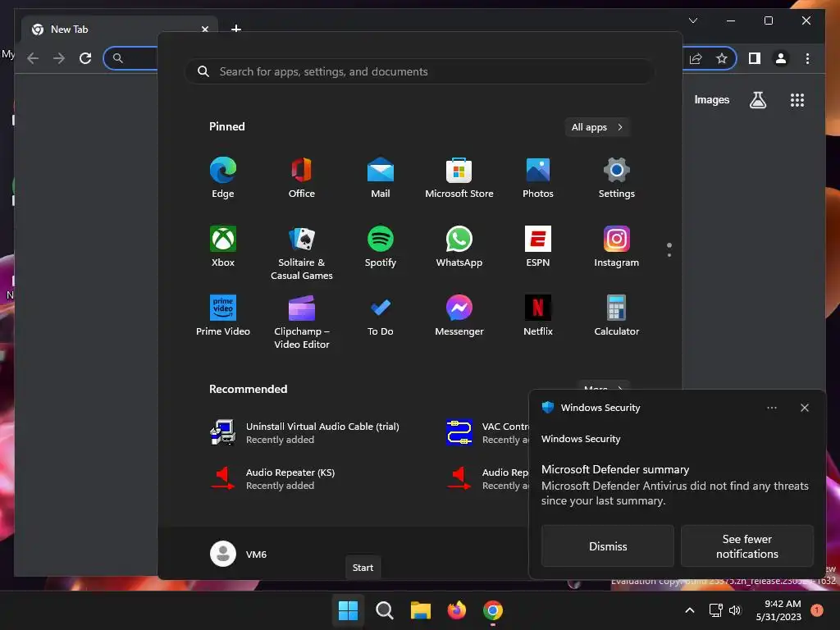Screen dimensions: 840x630
Task: Open recommended VAC Control item
Action: (486, 432)
